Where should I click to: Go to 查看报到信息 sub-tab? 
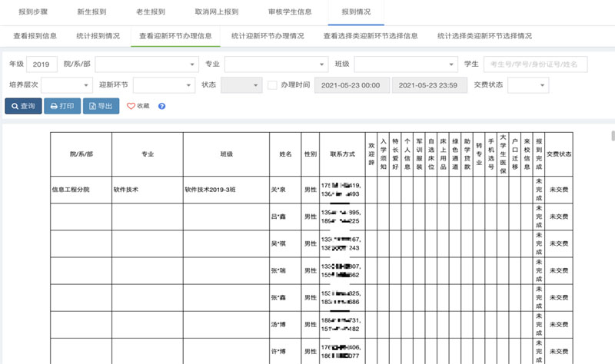[x=35, y=35]
